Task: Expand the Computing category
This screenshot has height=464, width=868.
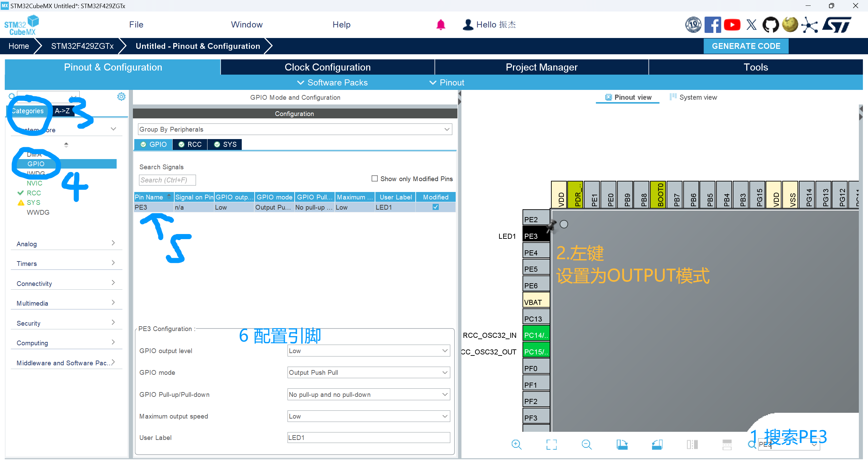Action: tap(66, 343)
